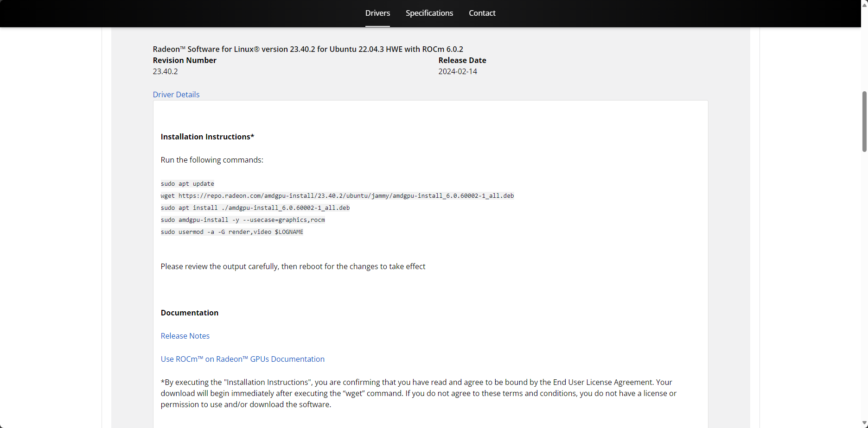This screenshot has width=868, height=428.
Task: Click the 'sudo usermod -a -G render,video' command
Action: coord(232,232)
